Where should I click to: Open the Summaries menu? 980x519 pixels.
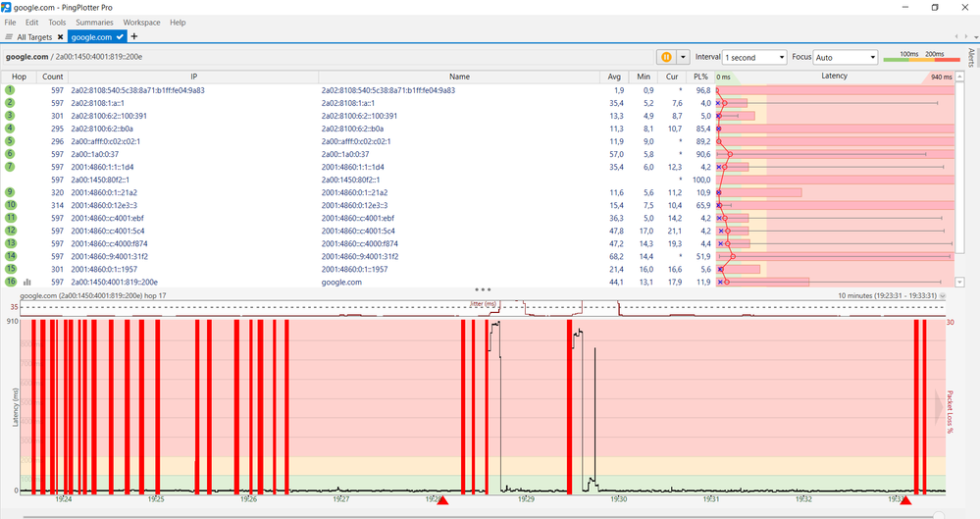tap(94, 22)
